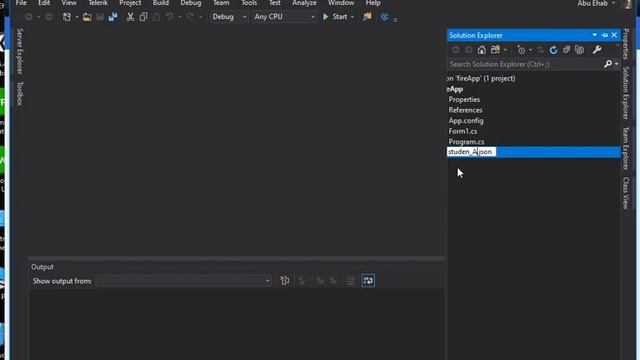Click Solution Explorer Forward arrow icon
This screenshot has height=360, width=640.
[469, 50]
